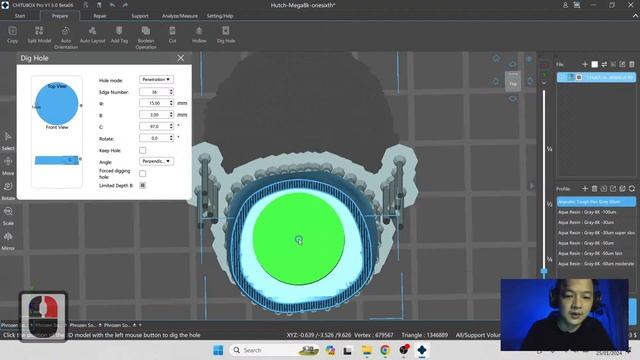Switch to the Support tab
The width and height of the screenshot is (640, 360).
pos(140,16)
